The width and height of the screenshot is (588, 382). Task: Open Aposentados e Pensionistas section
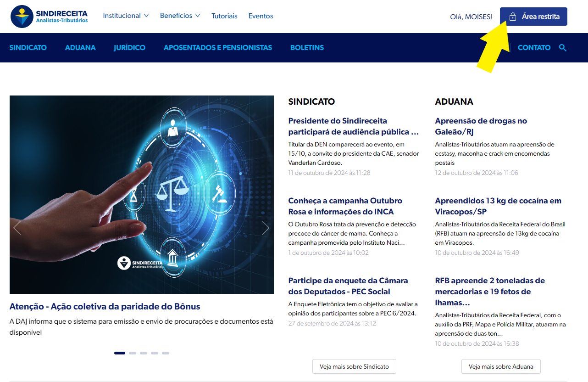[218, 48]
